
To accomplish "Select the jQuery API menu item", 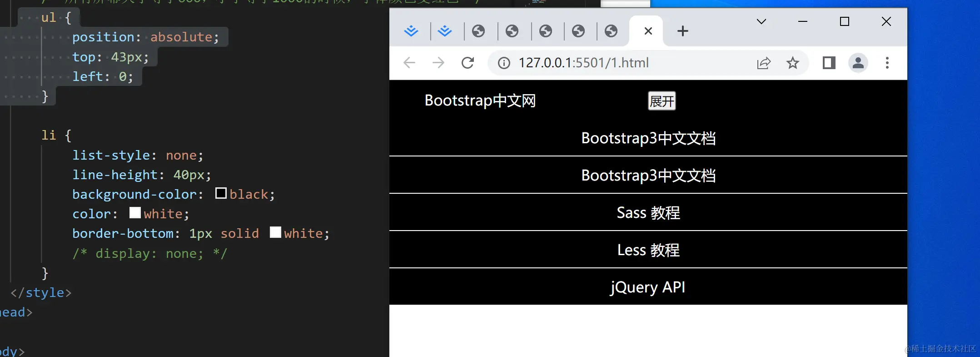I will pyautogui.click(x=648, y=287).
